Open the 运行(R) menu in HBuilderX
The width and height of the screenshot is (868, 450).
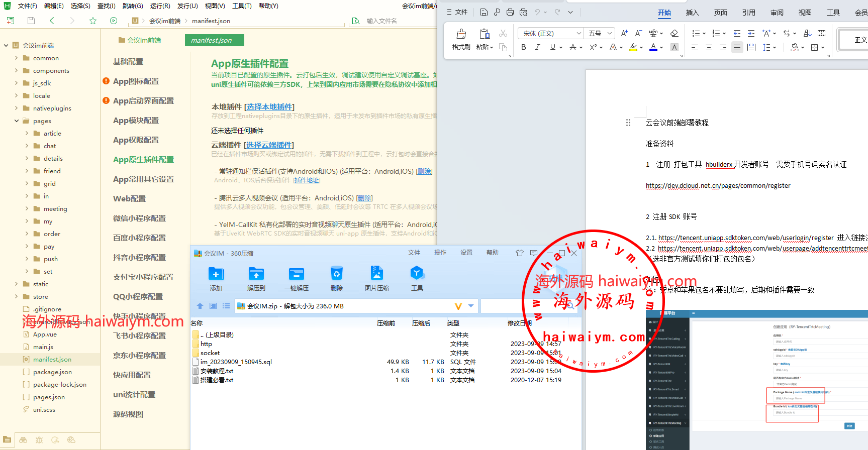160,6
